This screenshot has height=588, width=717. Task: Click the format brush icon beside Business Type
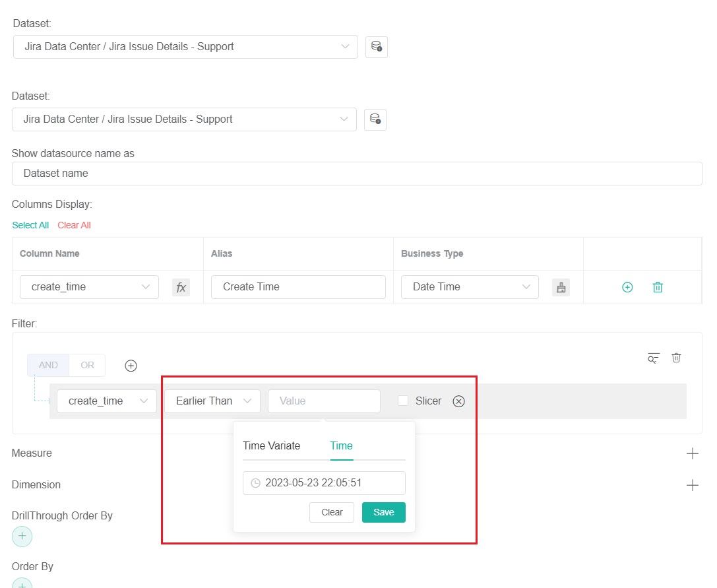[x=561, y=287]
